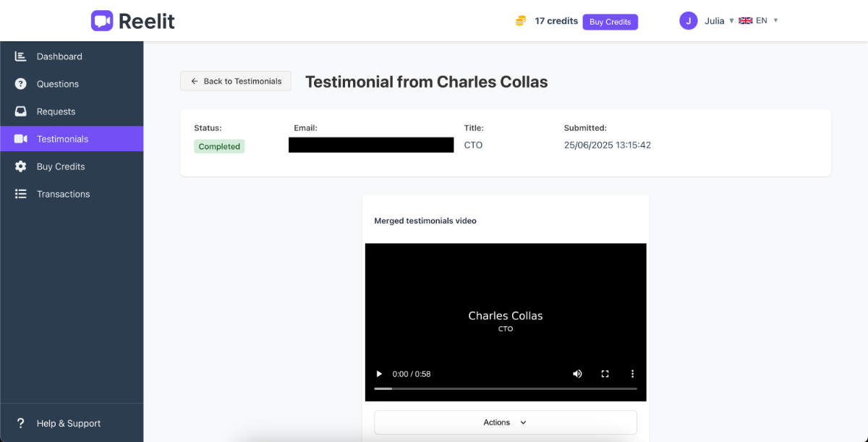The image size is (868, 442).
Task: Open Testimonials in the sidebar
Action: pyautogui.click(x=62, y=139)
